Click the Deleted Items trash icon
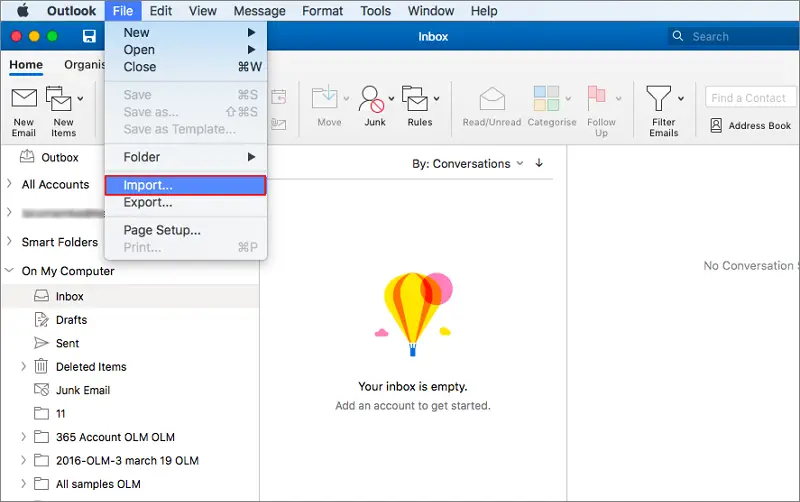The image size is (800, 502). pos(41,366)
